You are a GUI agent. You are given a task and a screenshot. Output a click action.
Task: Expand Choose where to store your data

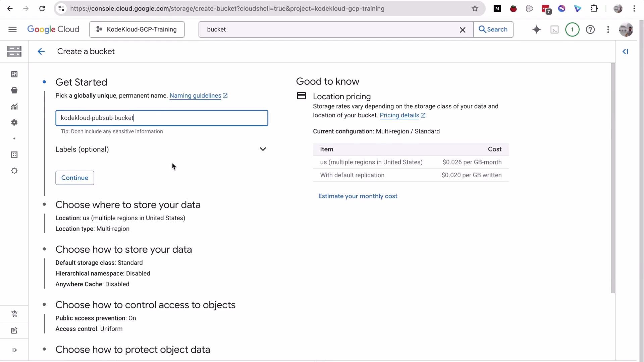tap(128, 205)
